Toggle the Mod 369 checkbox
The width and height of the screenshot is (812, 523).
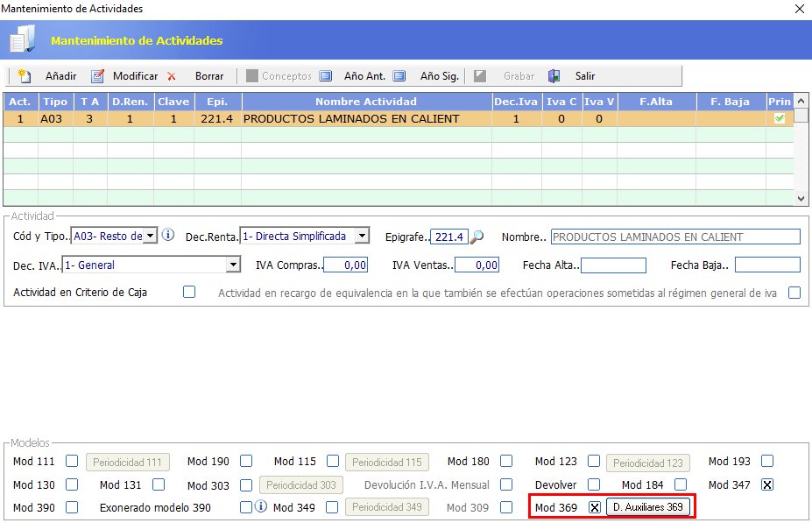coord(595,507)
